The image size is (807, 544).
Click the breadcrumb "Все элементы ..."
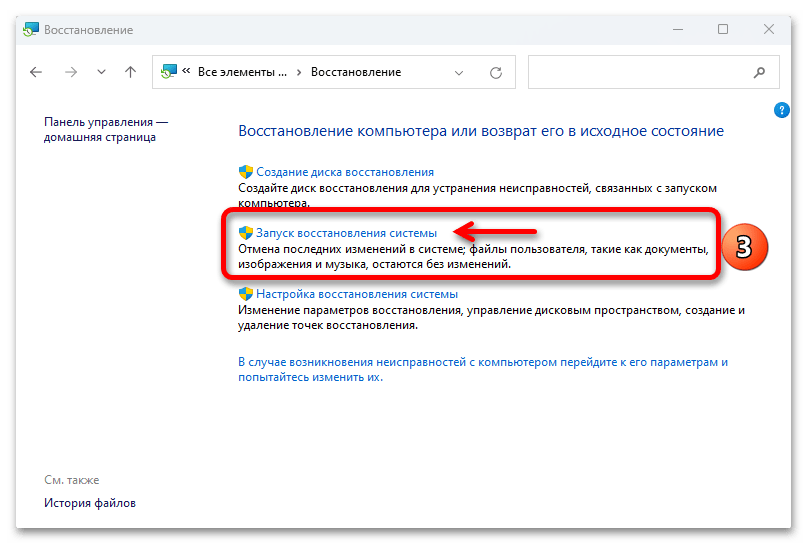242,72
